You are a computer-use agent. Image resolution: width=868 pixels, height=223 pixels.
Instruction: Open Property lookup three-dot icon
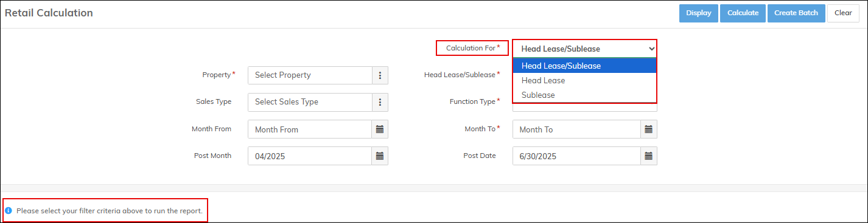[380, 75]
